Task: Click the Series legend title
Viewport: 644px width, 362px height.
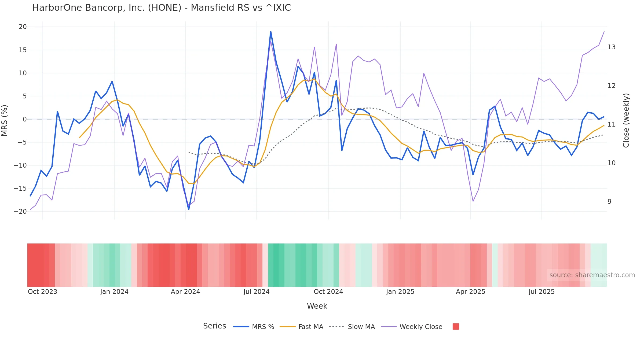Action: [x=214, y=326]
